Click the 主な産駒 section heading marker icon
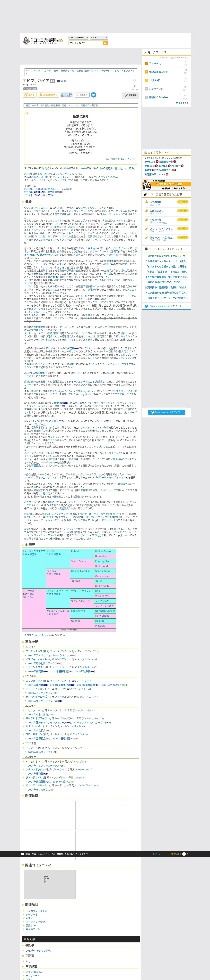The height and width of the screenshot is (980, 210). tap(23, 641)
